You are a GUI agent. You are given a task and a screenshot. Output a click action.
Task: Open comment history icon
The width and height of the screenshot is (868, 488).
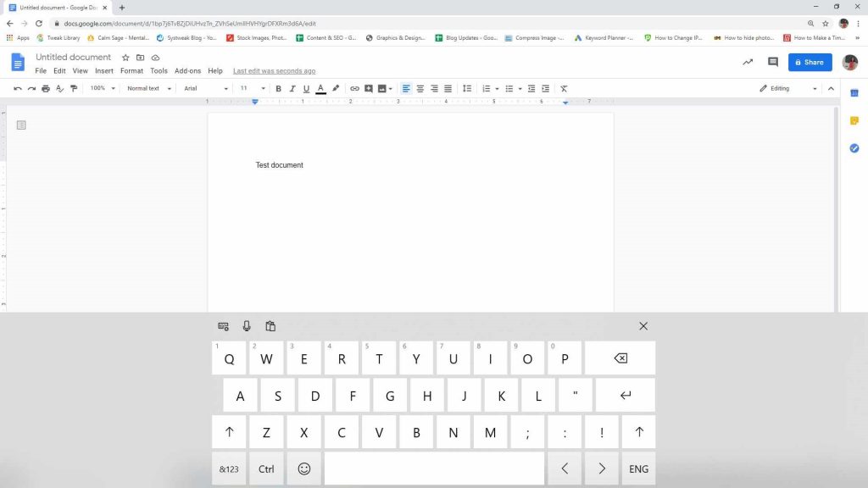[x=773, y=62]
